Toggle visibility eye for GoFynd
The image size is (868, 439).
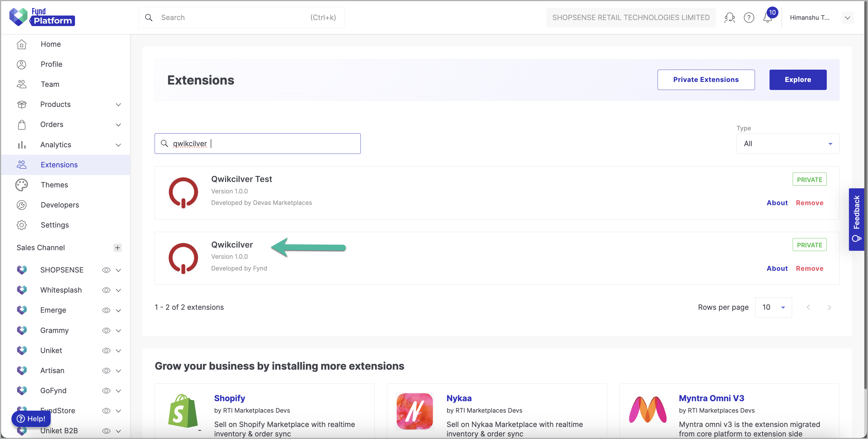click(106, 391)
